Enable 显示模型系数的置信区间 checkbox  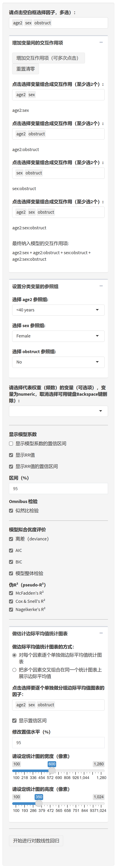[x=11, y=444]
